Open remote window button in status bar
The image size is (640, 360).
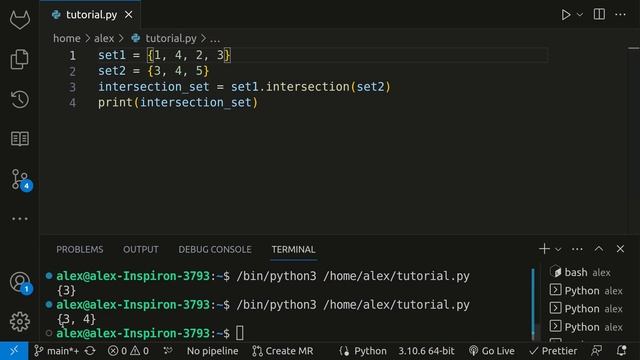click(x=14, y=351)
